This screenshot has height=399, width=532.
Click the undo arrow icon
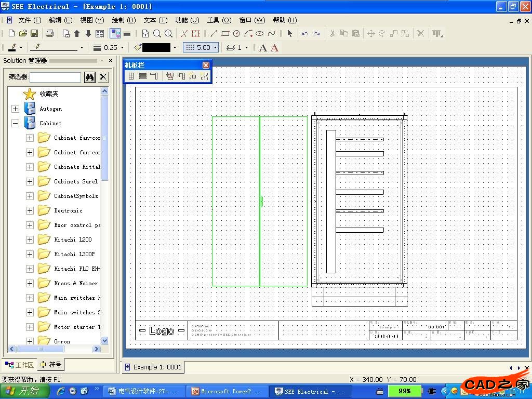pyautogui.click(x=305, y=33)
